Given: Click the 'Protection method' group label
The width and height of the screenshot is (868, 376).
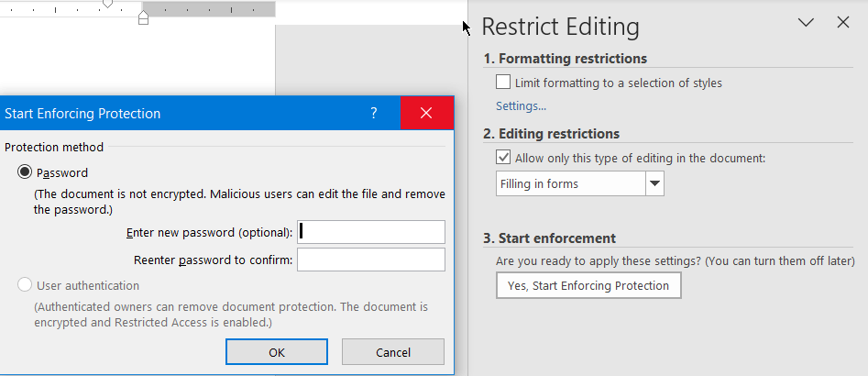Looking at the screenshot, I should (x=54, y=148).
